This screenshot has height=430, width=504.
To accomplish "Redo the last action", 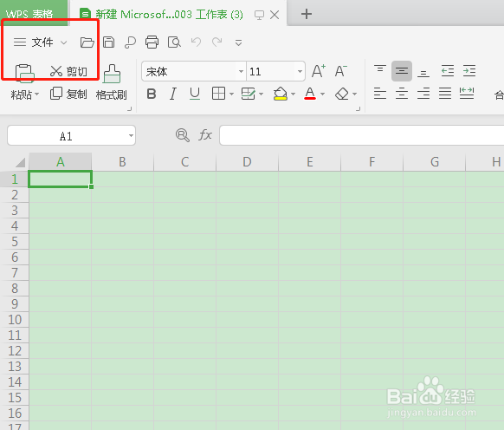I will (217, 42).
